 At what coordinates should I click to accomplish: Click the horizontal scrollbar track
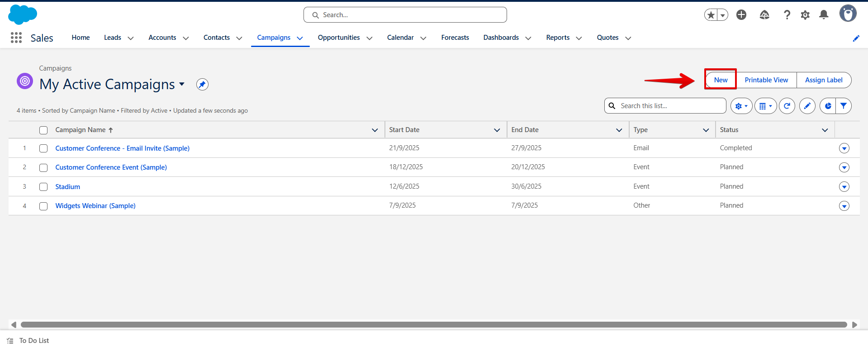(434, 325)
